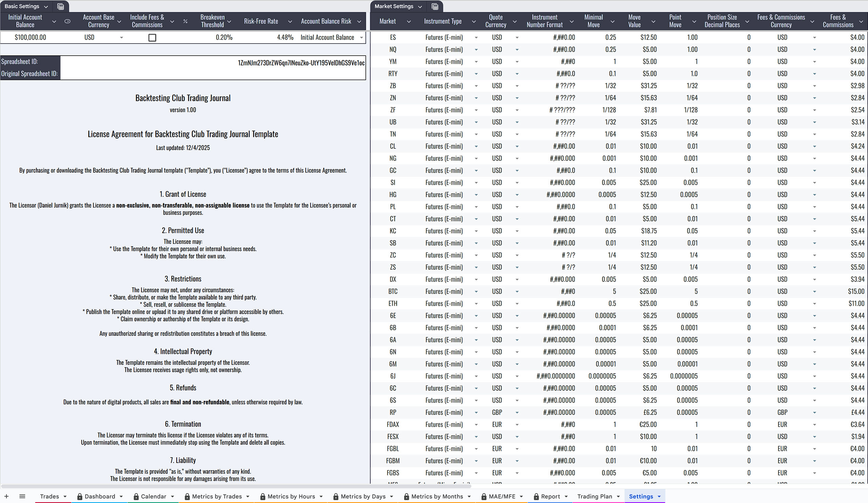This screenshot has width=868, height=503.
Task: Click the percent icon beside Include Fees & Commissions
Action: [185, 21]
